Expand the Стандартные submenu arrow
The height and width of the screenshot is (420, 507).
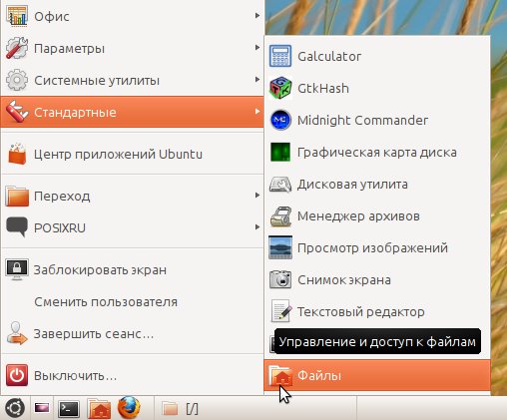tap(257, 111)
